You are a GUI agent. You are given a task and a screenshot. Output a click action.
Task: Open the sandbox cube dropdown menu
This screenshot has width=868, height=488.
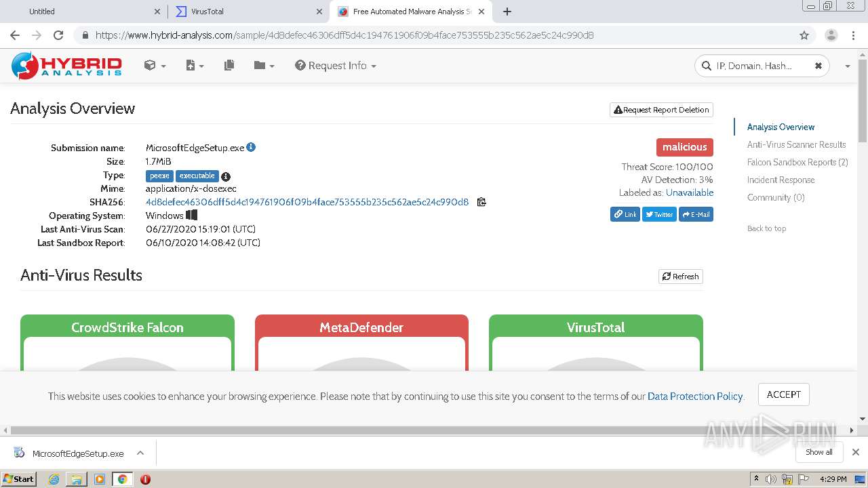155,66
